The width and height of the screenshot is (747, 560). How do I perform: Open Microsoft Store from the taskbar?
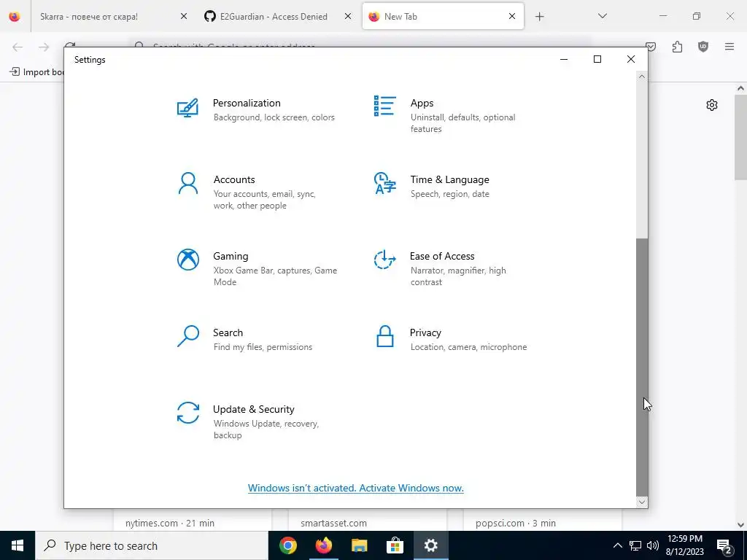point(395,545)
